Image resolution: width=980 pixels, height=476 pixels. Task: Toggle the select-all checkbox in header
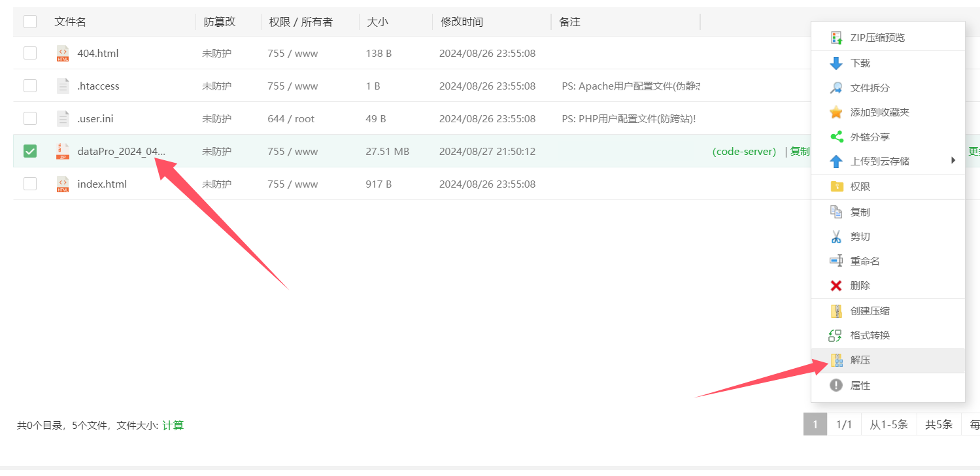(30, 22)
